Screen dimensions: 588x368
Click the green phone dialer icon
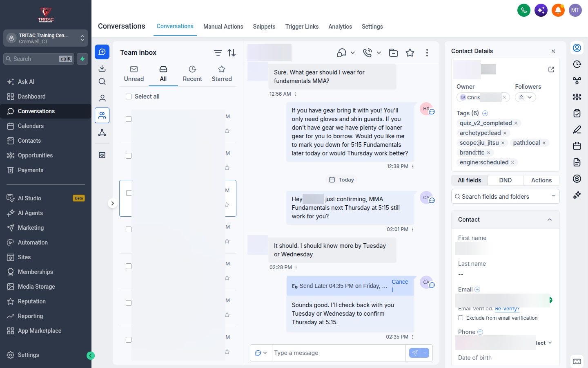click(524, 10)
